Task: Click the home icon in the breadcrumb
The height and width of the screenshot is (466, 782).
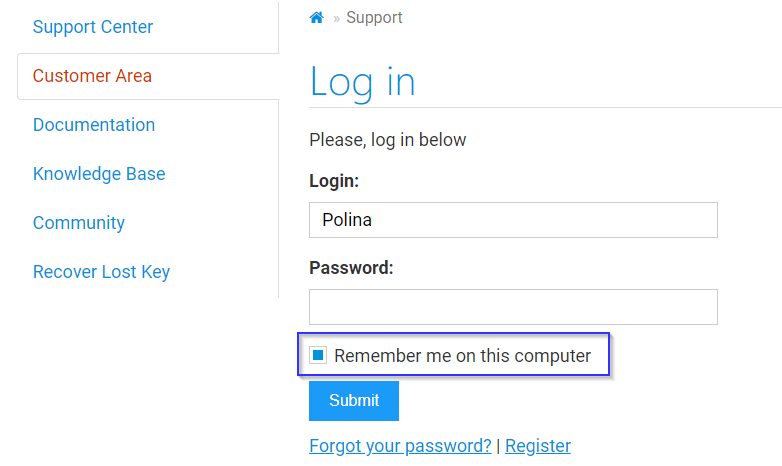Action: point(317,18)
